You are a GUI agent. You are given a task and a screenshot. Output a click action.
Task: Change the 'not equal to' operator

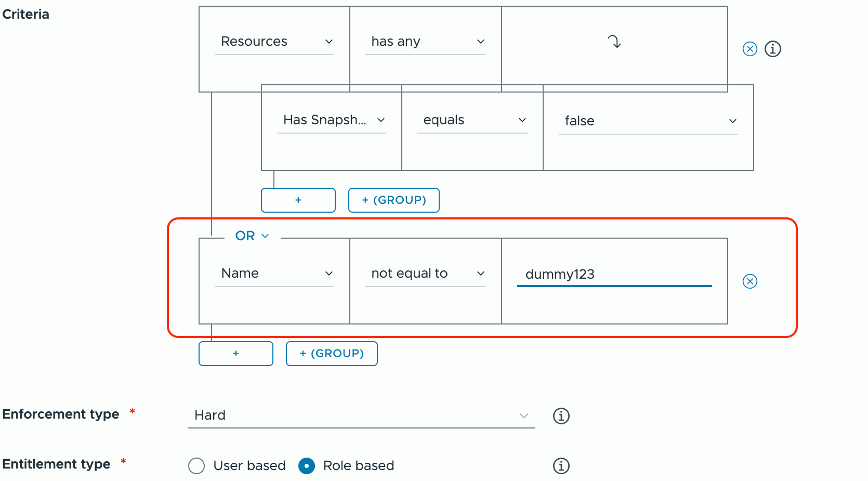tap(425, 274)
